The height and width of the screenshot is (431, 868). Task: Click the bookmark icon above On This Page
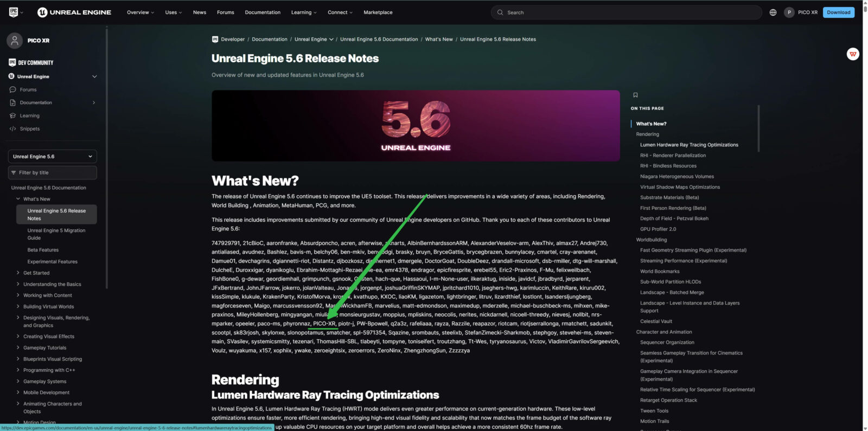635,95
